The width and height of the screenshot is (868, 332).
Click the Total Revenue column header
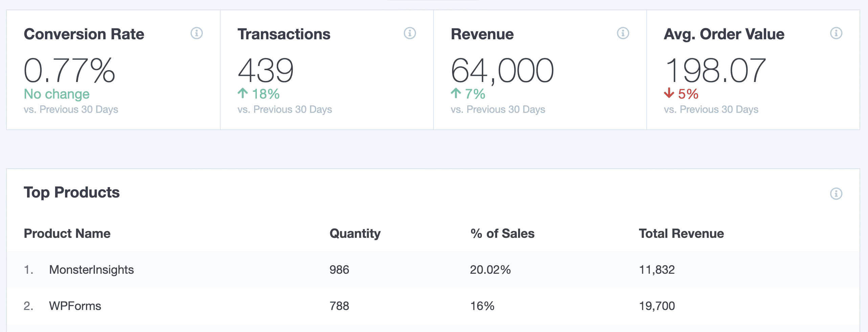pos(681,233)
